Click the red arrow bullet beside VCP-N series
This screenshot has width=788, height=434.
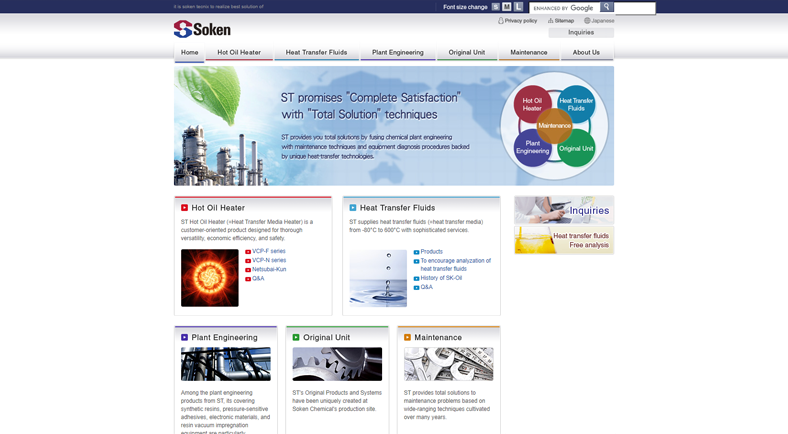(x=248, y=261)
